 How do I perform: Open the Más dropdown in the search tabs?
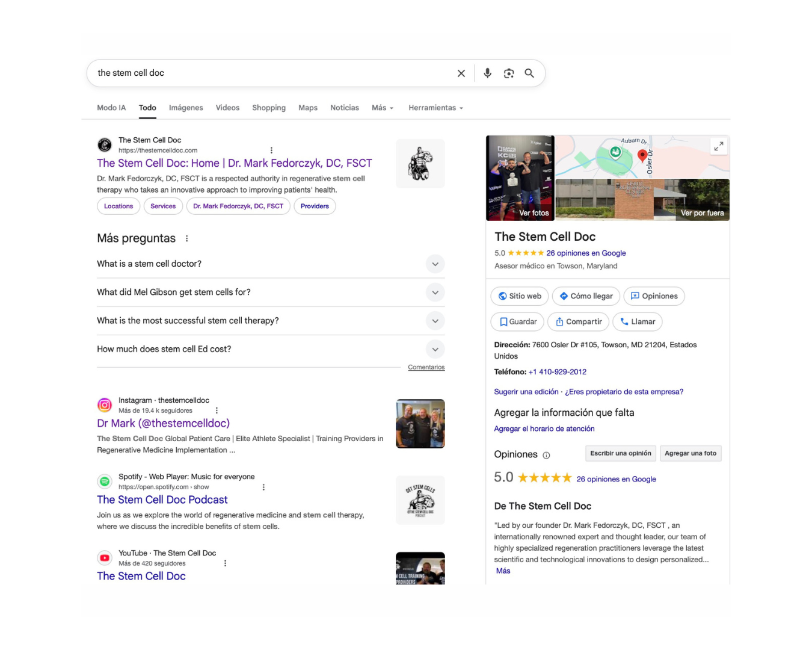[382, 108]
